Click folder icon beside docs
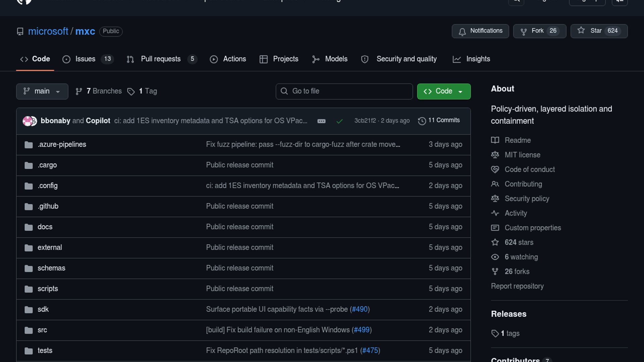Image resolution: width=644 pixels, height=362 pixels. click(x=29, y=227)
